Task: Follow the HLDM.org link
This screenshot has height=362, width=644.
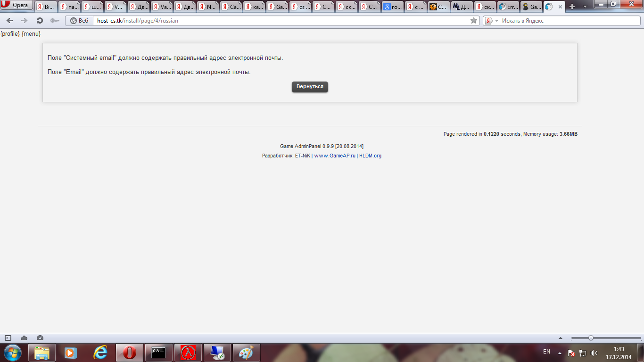Action: point(370,156)
